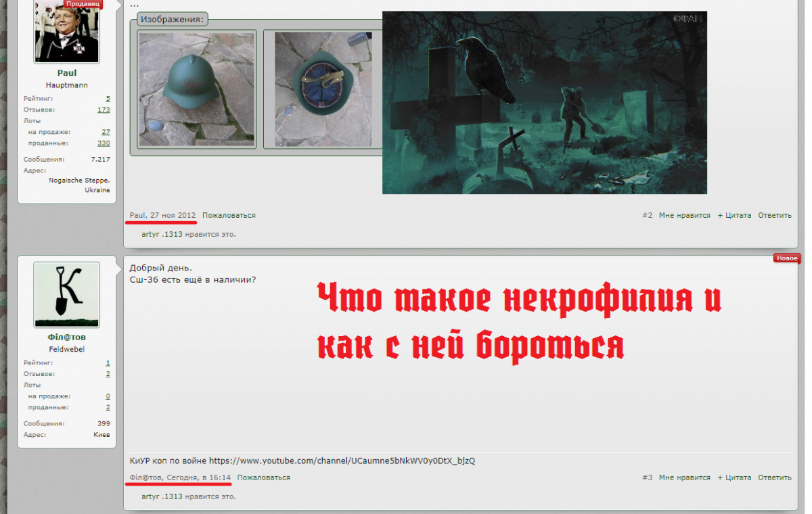
Task: Open 'artyr .1313' under Paul's post
Action: (x=162, y=234)
